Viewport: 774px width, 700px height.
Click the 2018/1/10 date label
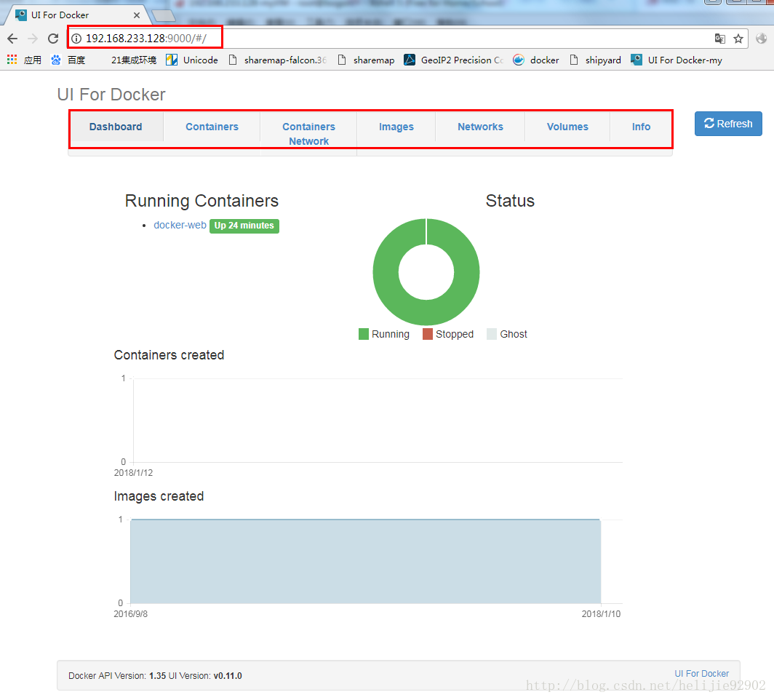click(x=601, y=614)
